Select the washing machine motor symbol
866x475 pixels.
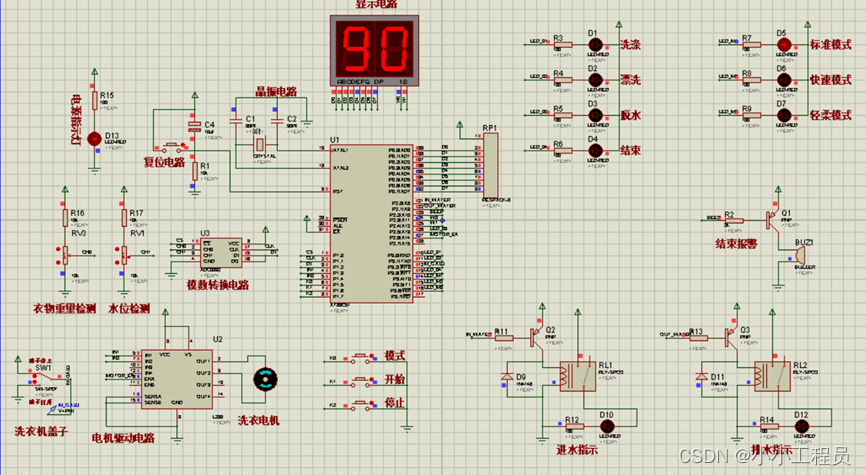pyautogui.click(x=265, y=378)
